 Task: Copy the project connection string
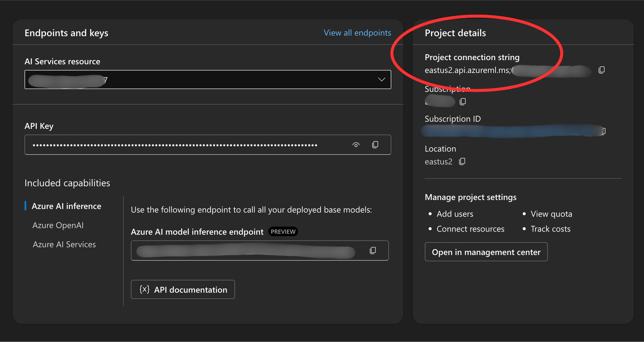(x=602, y=70)
